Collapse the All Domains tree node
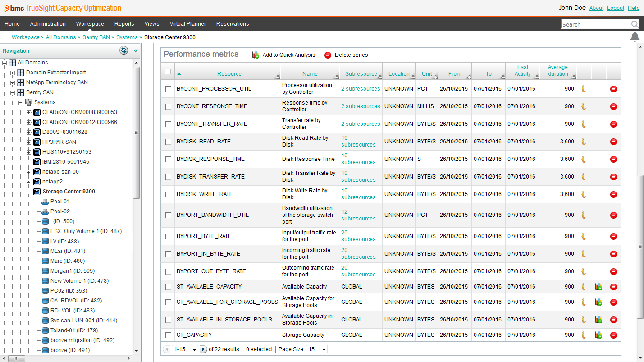This screenshot has width=644, height=362. click(x=5, y=63)
